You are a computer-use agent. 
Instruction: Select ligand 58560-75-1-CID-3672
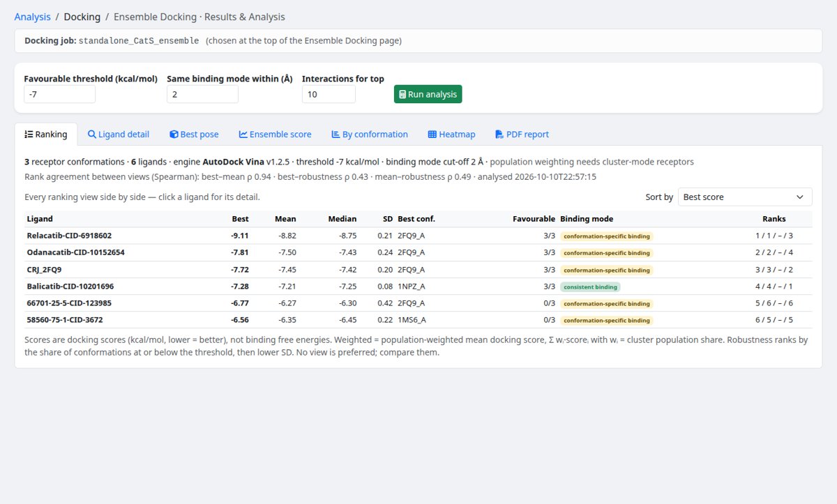click(x=66, y=320)
